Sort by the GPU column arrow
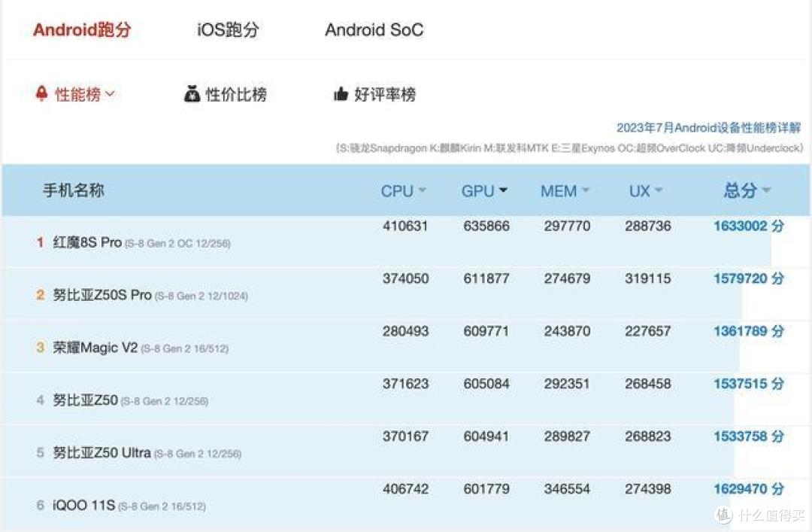Image resolution: width=812 pixels, height=532 pixels. (503, 190)
